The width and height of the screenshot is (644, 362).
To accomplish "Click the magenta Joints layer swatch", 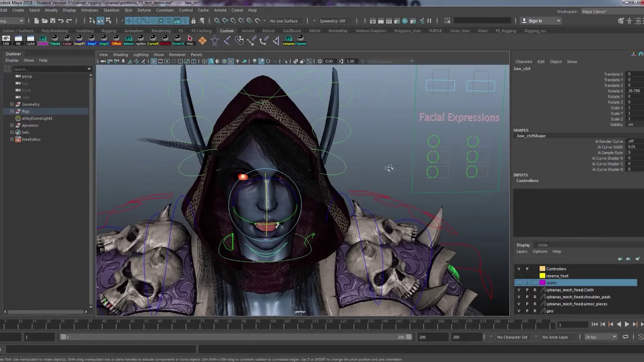I will 542,283.
